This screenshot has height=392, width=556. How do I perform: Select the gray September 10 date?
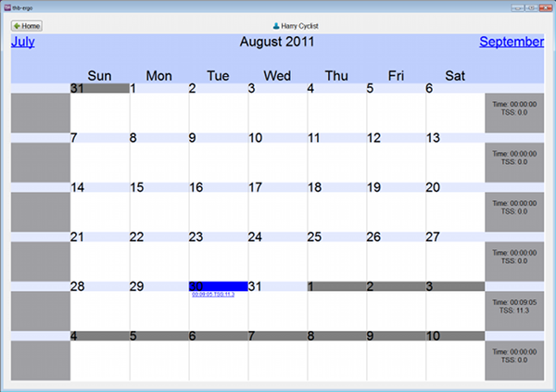pyautogui.click(x=455, y=336)
